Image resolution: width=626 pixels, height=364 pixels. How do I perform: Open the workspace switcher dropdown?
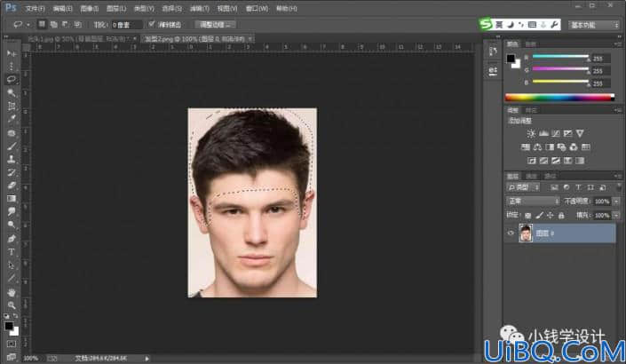(593, 25)
